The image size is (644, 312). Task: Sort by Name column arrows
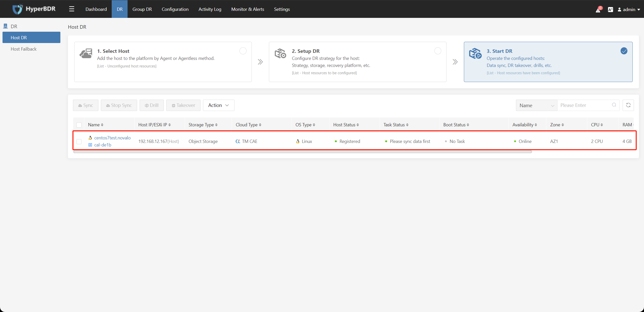[x=102, y=125]
